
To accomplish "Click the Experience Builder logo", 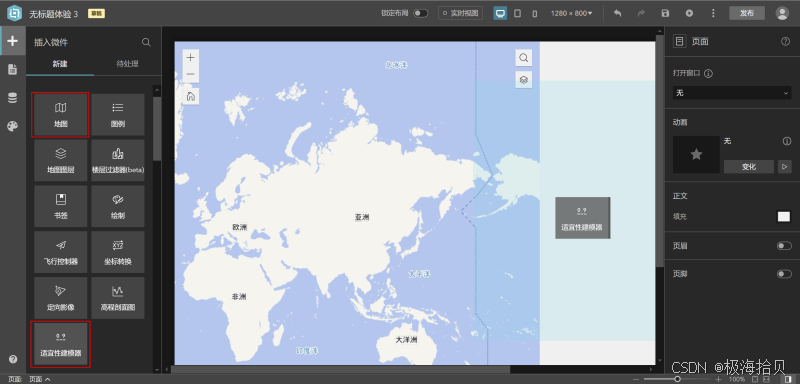I will pyautogui.click(x=14, y=13).
